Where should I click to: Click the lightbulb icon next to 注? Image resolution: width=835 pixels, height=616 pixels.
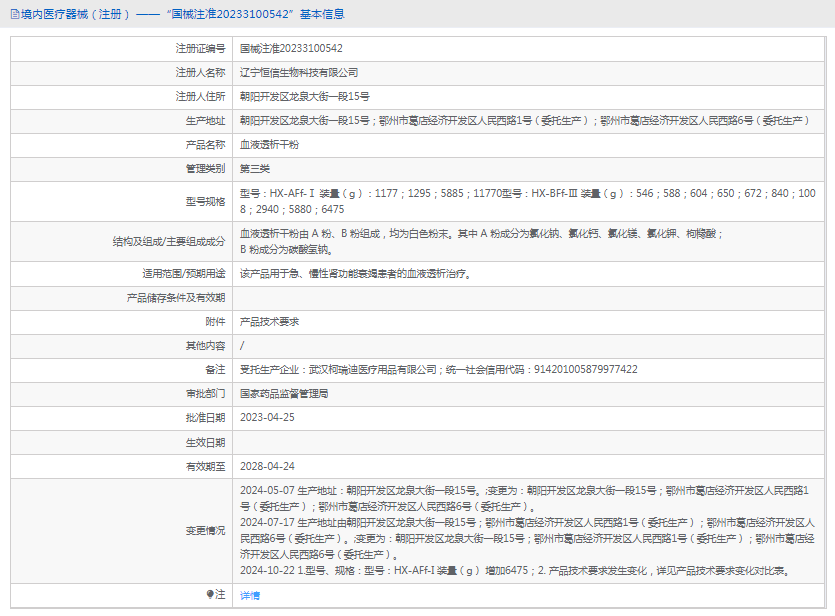click(210, 594)
